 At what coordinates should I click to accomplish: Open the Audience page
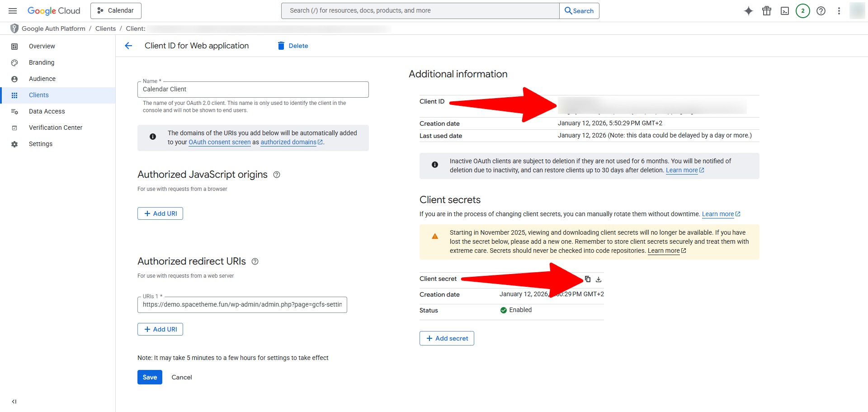point(42,79)
